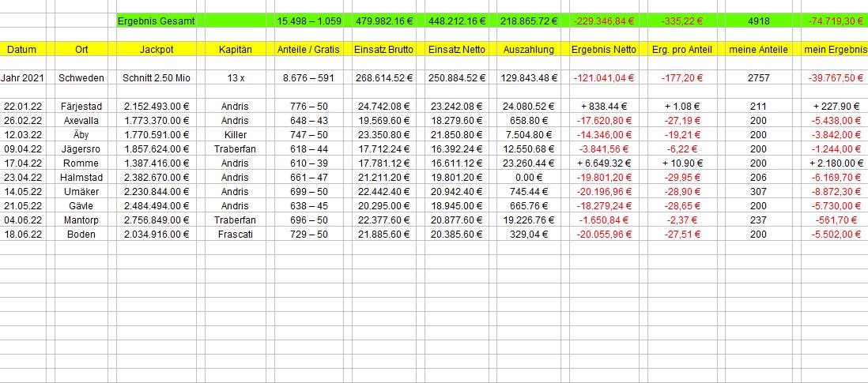Click the 'mein Ergebnis' header
Screen dimensions: 868x383
pyautogui.click(x=835, y=49)
